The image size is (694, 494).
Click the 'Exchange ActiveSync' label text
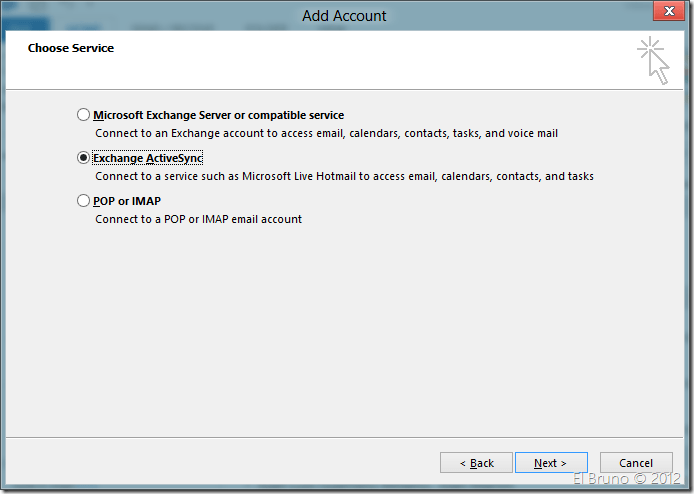[147, 158]
